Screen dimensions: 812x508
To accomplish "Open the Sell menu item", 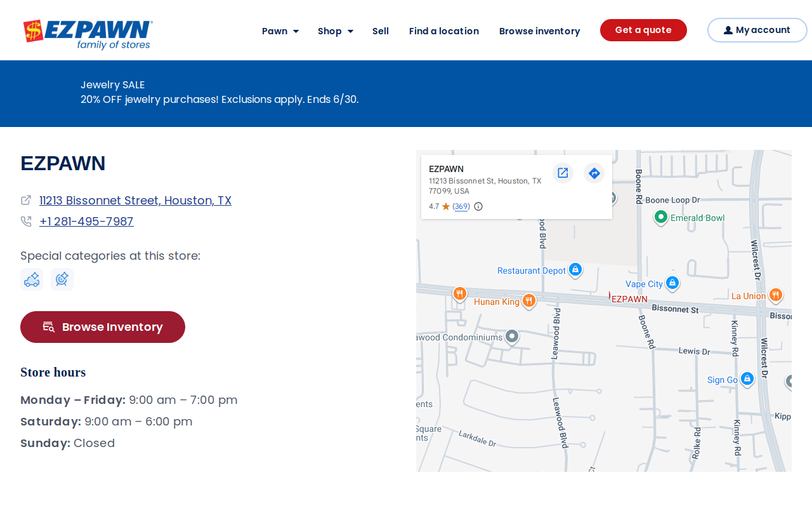I will [x=381, y=30].
